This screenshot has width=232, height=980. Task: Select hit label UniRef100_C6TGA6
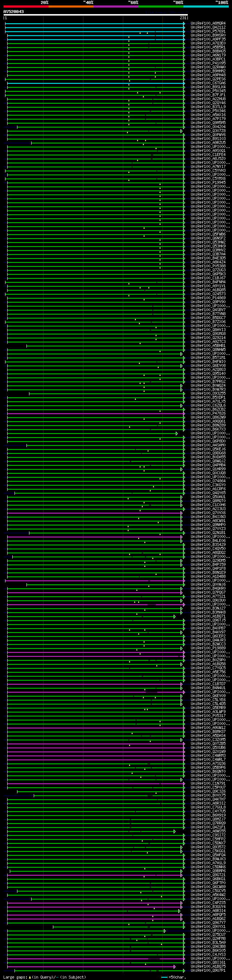point(208,83)
